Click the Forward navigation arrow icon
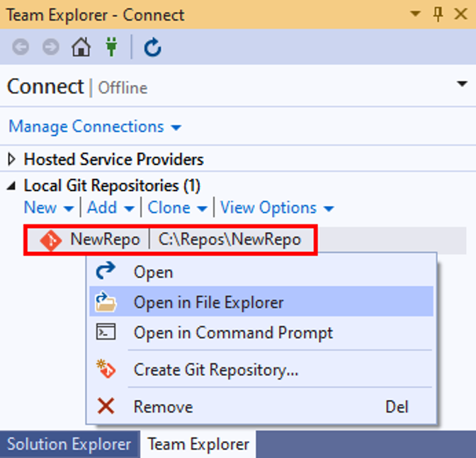This screenshot has width=476, height=458. coord(51,47)
